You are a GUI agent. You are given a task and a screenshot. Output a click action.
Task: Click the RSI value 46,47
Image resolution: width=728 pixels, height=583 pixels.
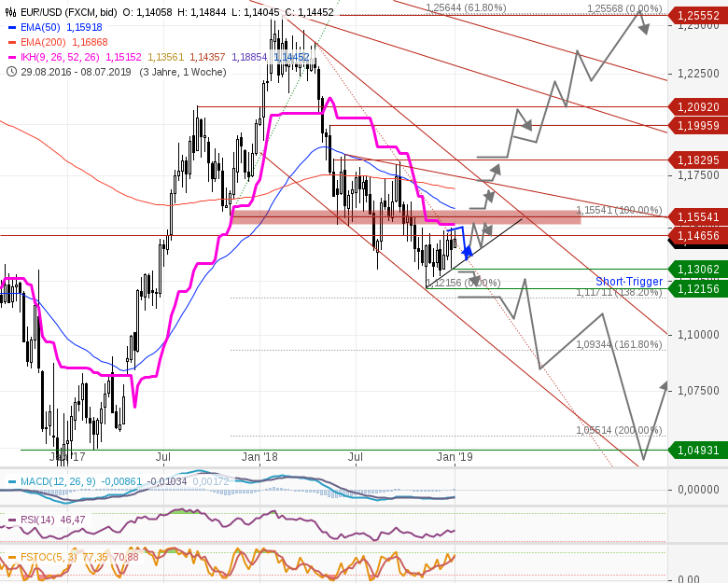pyautogui.click(x=73, y=520)
